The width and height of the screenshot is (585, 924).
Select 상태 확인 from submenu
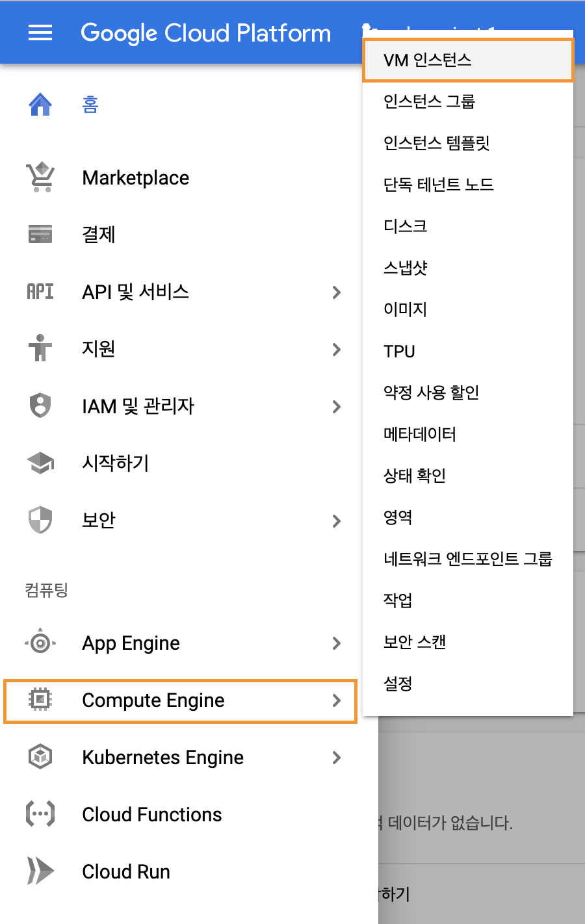(x=468, y=476)
